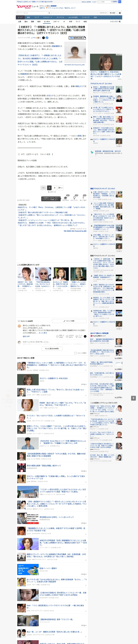Click うーん reaction on first comment
Image resolution: width=138 pixels, height=644 pixels.
(79, 336)
